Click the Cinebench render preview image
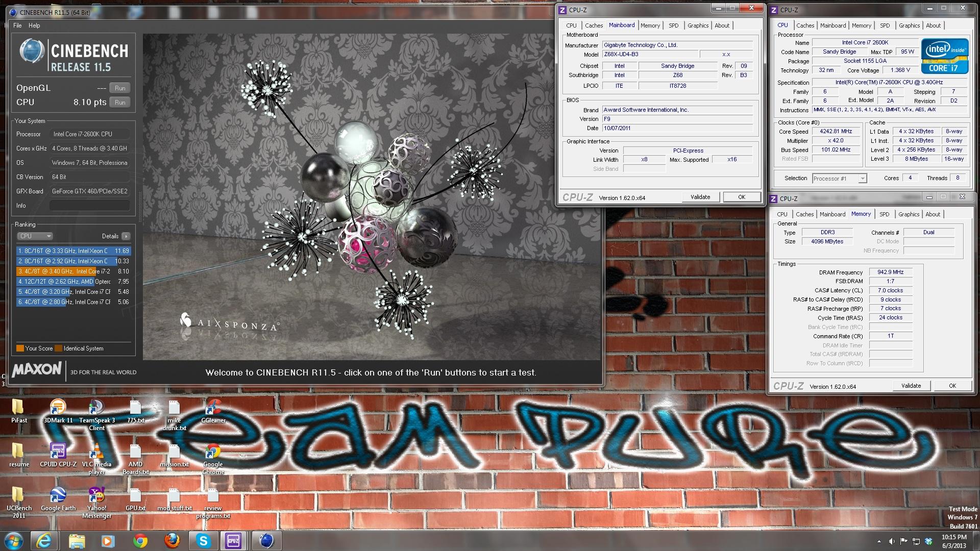The width and height of the screenshot is (980, 551). 372,197
